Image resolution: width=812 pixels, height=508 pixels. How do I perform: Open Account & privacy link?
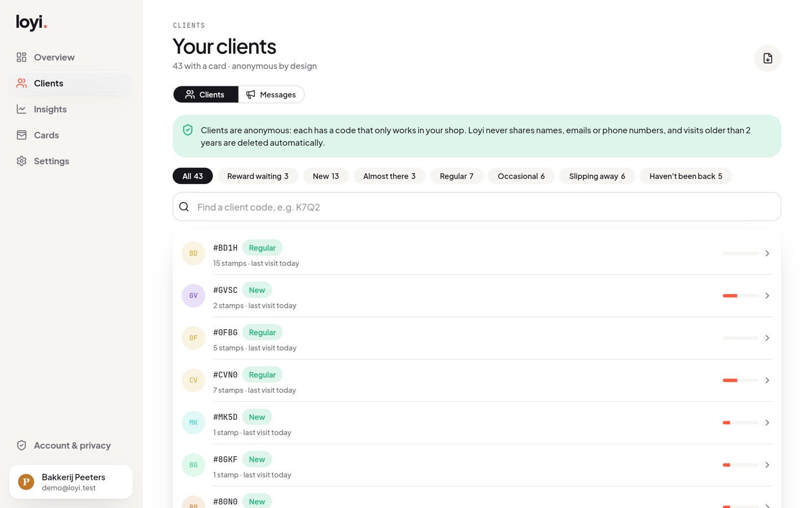[70, 445]
